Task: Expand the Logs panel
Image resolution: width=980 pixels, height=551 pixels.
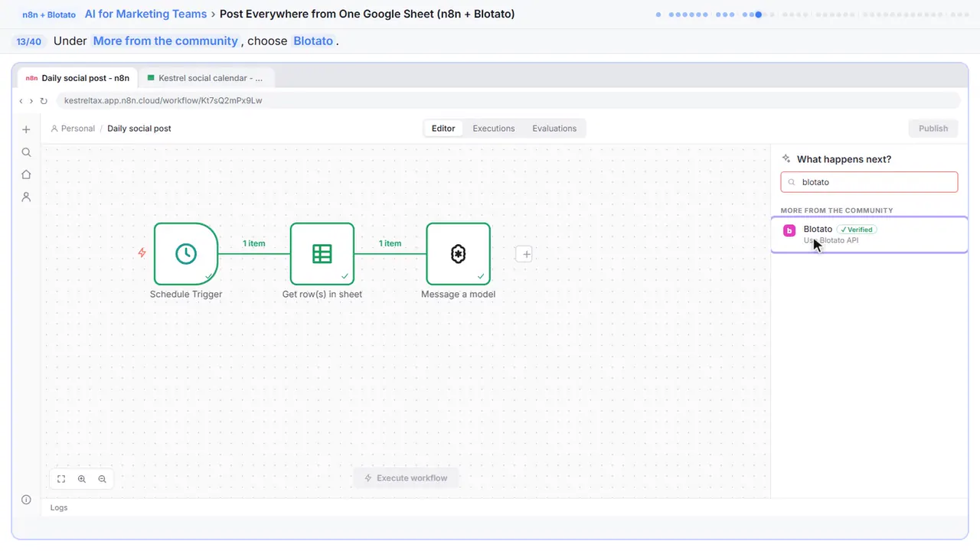Action: [59, 507]
